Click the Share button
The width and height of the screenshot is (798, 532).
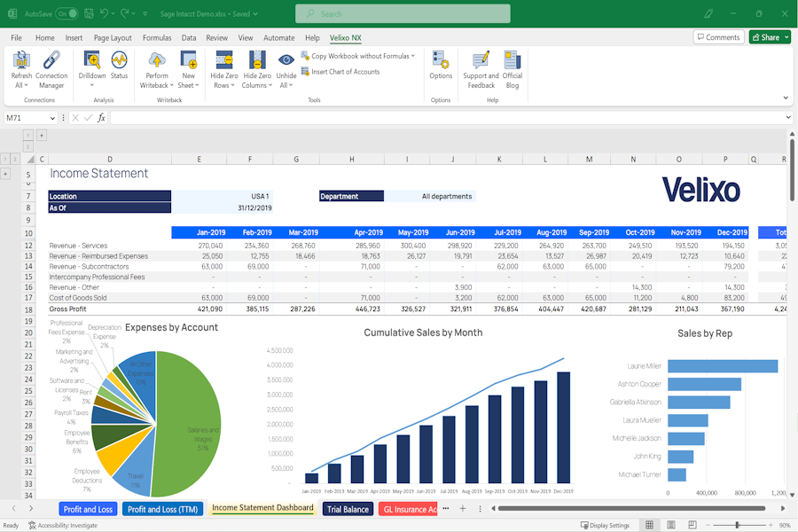[x=766, y=37]
